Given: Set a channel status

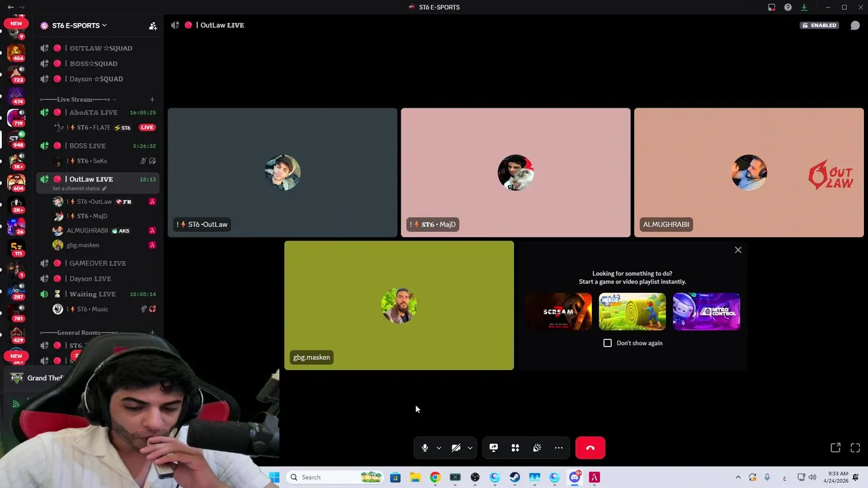Looking at the screenshot, I should tap(79, 188).
